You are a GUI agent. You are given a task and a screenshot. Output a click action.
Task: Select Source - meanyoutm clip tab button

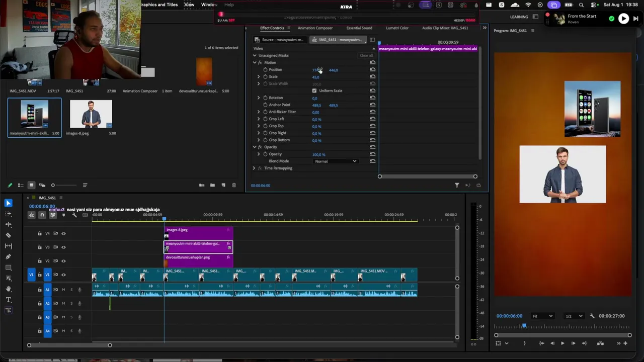tap(279, 40)
